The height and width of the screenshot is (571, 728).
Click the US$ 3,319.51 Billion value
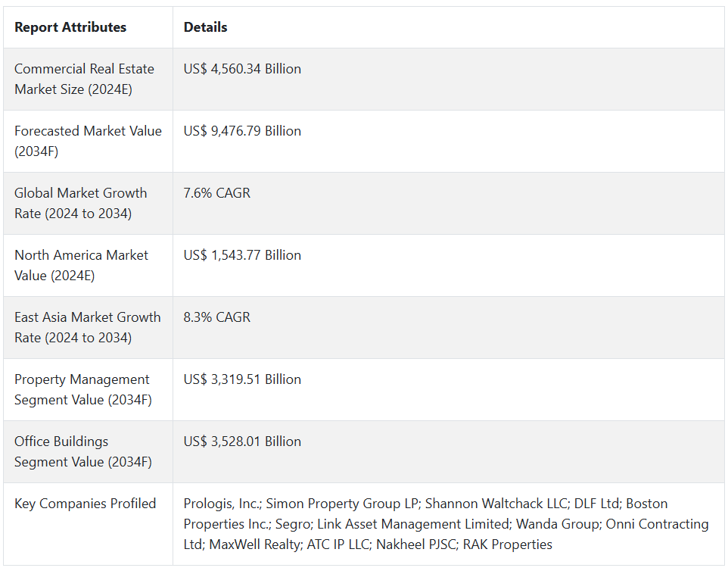coord(242,379)
